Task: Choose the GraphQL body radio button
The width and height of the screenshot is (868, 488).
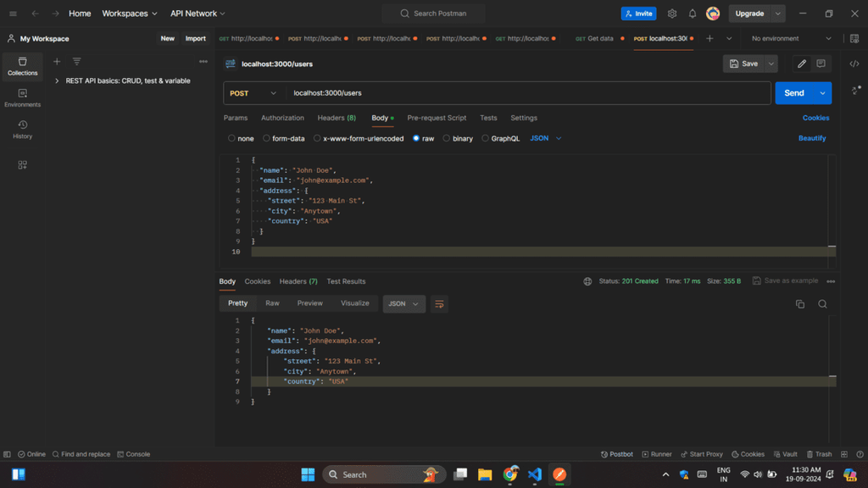Action: (486, 138)
